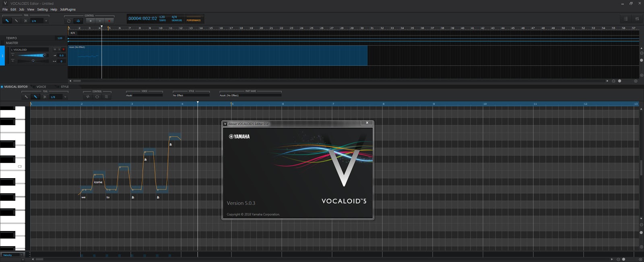Adjust the track view horizontal zoom slider knob
Screen dimensions: 644x262
tap(619, 81)
